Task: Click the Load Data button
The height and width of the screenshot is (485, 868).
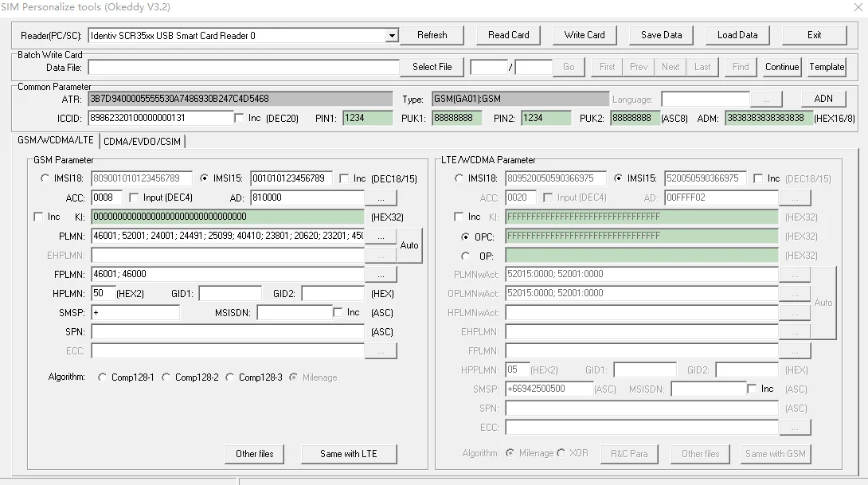Action: pyautogui.click(x=737, y=35)
